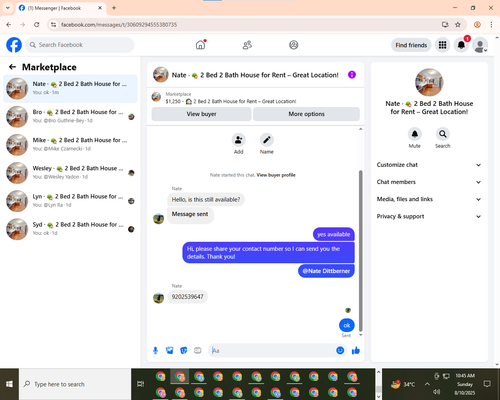
Task: Click the @Nate Dittberner mention message
Action: click(326, 271)
